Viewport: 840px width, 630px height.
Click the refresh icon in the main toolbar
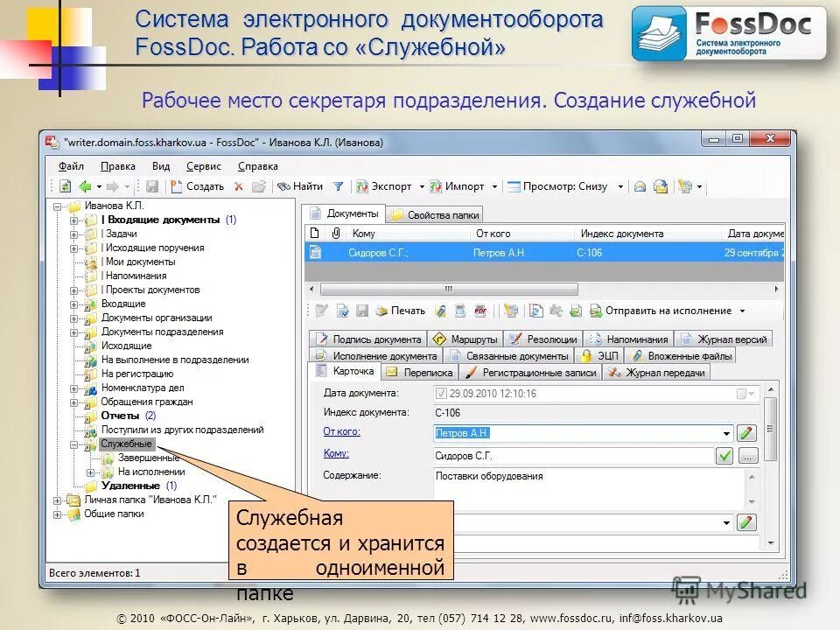pyautogui.click(x=65, y=186)
